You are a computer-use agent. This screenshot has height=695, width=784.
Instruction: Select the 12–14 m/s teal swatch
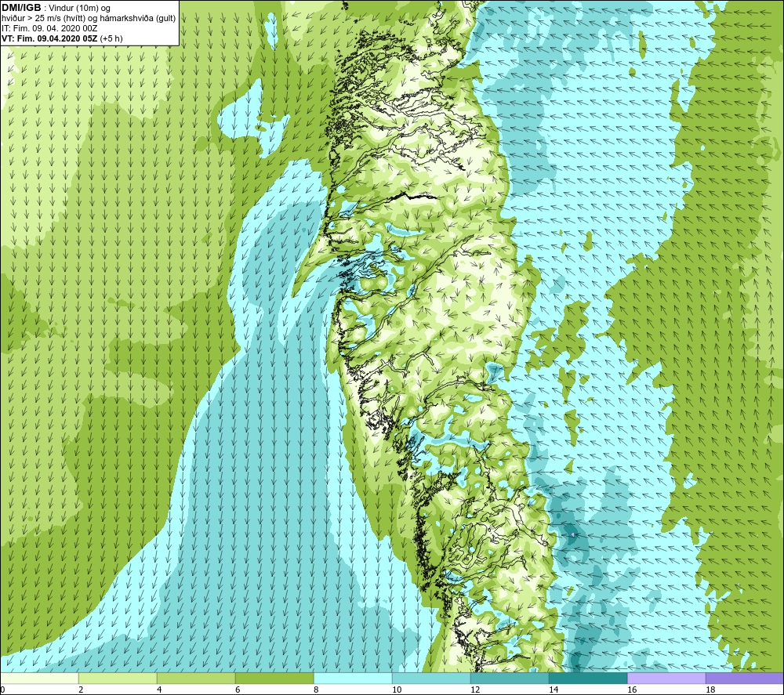pyautogui.click(x=510, y=678)
